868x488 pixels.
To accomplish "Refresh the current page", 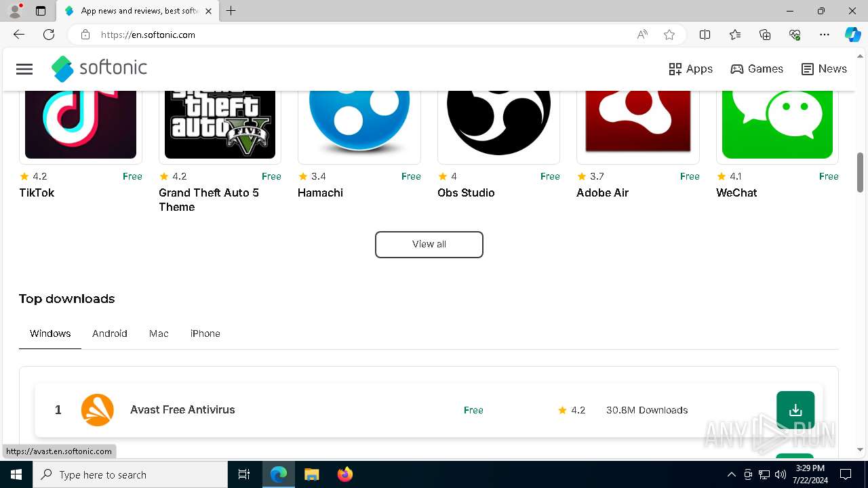I will (49, 35).
